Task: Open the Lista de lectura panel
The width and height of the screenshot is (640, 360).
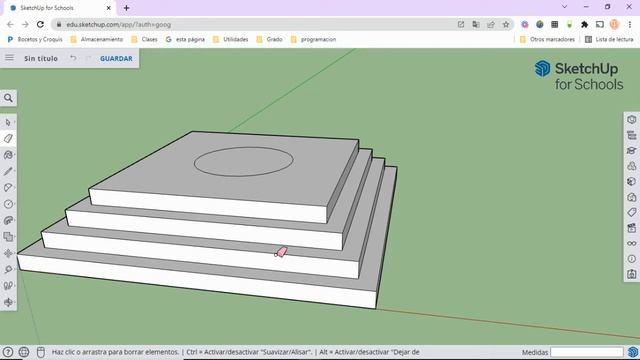Action: pos(609,40)
